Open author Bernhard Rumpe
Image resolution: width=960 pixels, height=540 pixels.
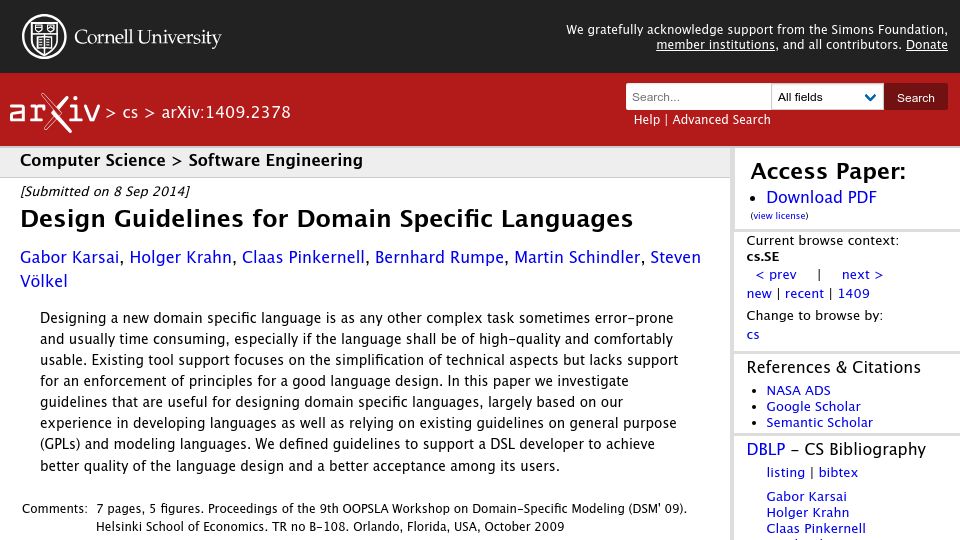[439, 257]
